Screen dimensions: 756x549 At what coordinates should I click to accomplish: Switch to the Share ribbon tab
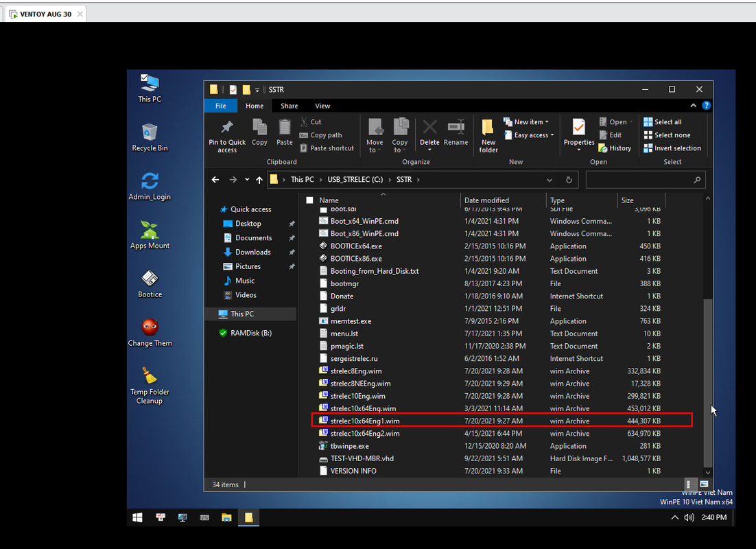click(x=290, y=106)
